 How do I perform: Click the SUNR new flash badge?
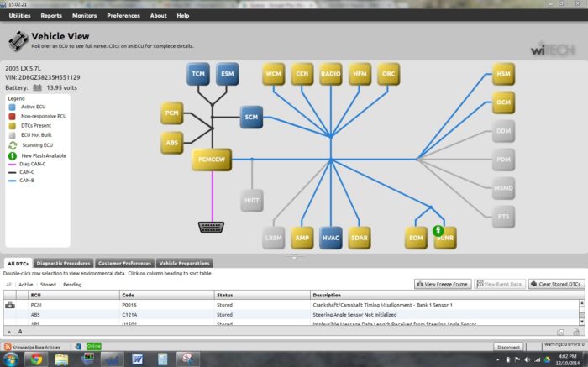click(x=438, y=230)
